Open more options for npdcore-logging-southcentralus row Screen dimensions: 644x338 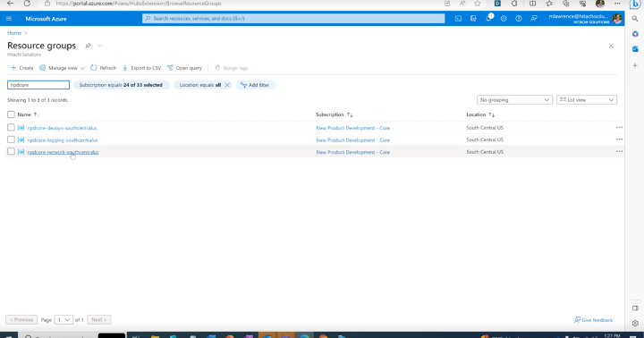619,139
